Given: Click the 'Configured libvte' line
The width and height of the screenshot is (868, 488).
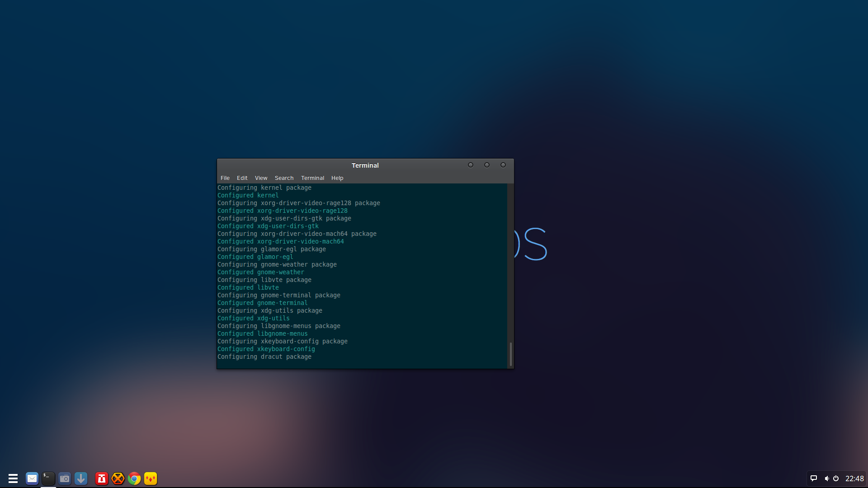Looking at the screenshot, I should (x=248, y=287).
